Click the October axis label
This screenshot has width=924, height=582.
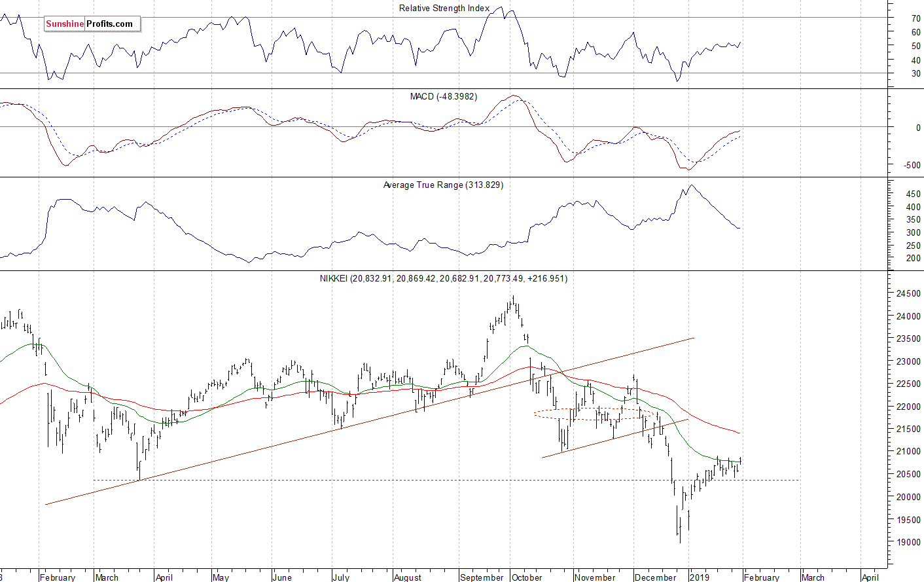pos(527,577)
